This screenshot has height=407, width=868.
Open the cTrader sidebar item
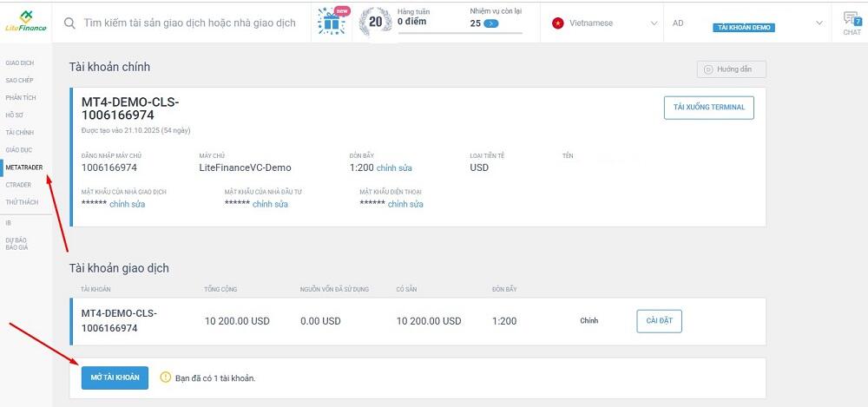18,185
